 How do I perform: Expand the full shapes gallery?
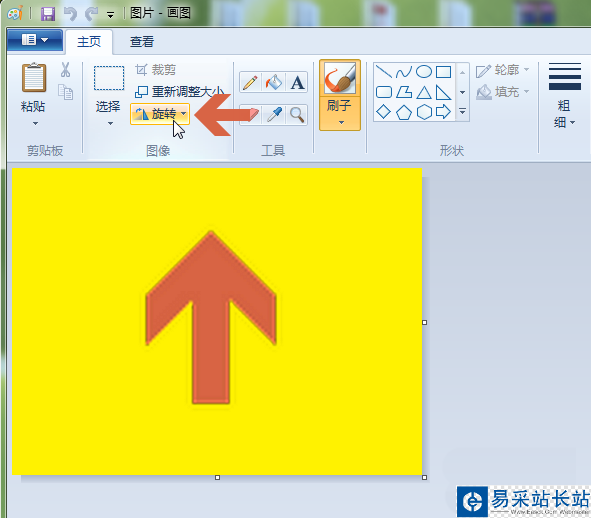point(462,112)
